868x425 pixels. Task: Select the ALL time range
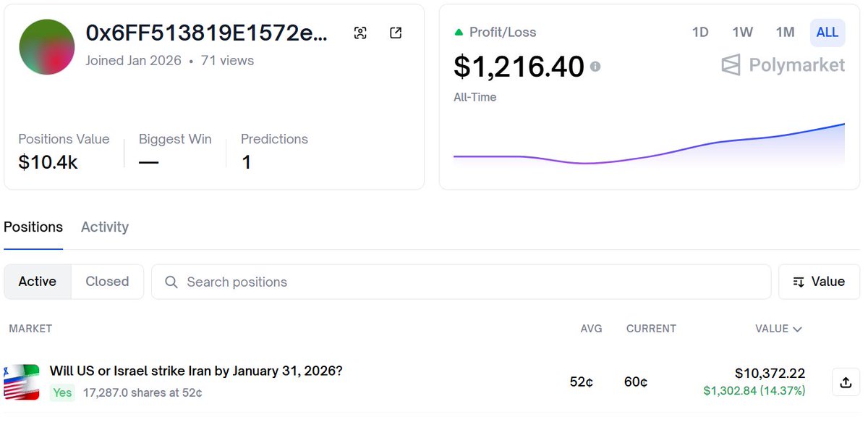(827, 32)
